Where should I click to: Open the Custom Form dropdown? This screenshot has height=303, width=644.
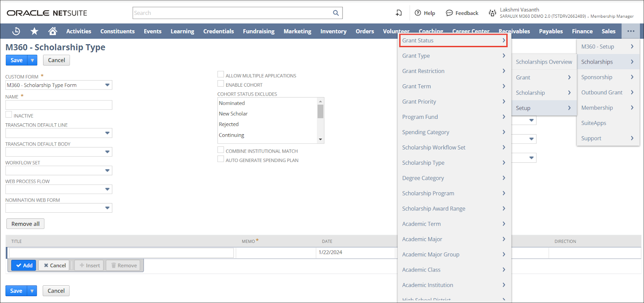click(107, 85)
